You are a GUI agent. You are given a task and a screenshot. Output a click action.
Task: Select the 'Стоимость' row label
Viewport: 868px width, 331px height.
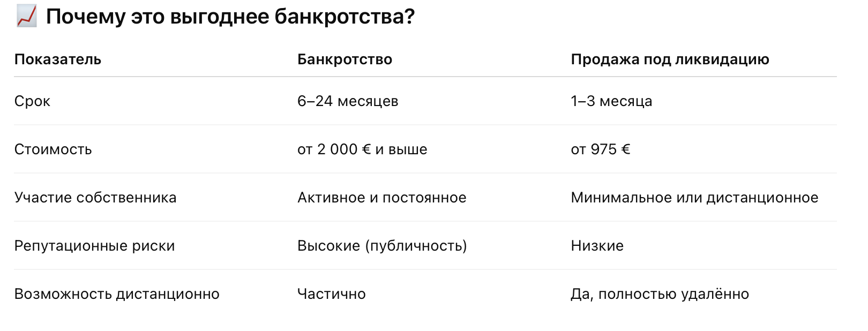click(x=53, y=149)
